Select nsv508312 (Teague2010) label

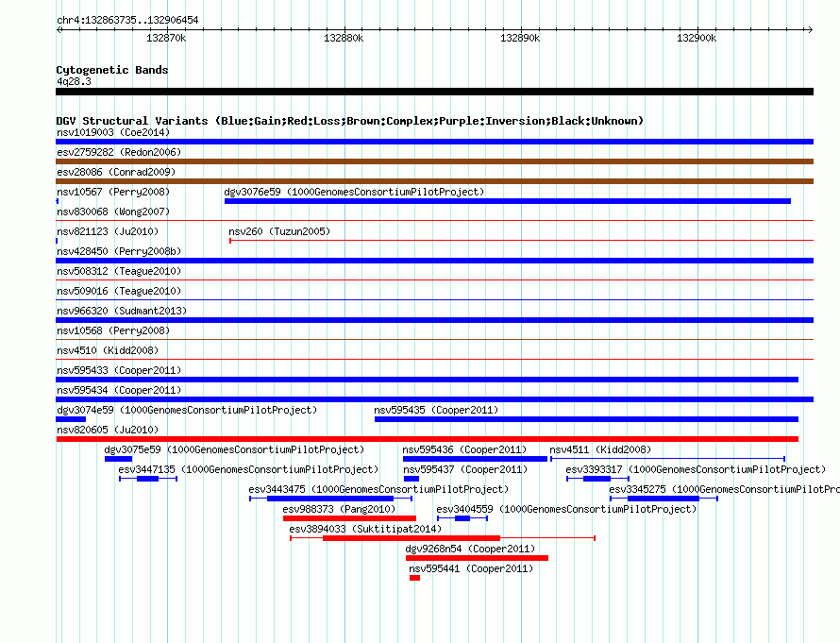[x=119, y=271]
